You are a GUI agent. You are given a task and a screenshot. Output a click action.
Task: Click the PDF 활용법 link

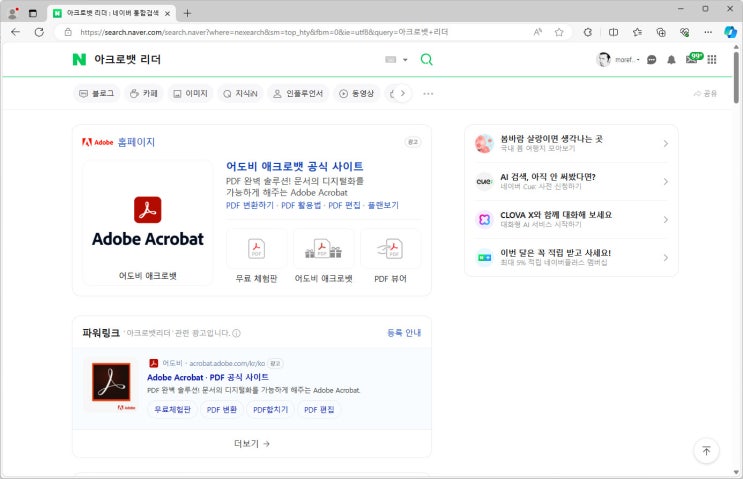click(301, 205)
